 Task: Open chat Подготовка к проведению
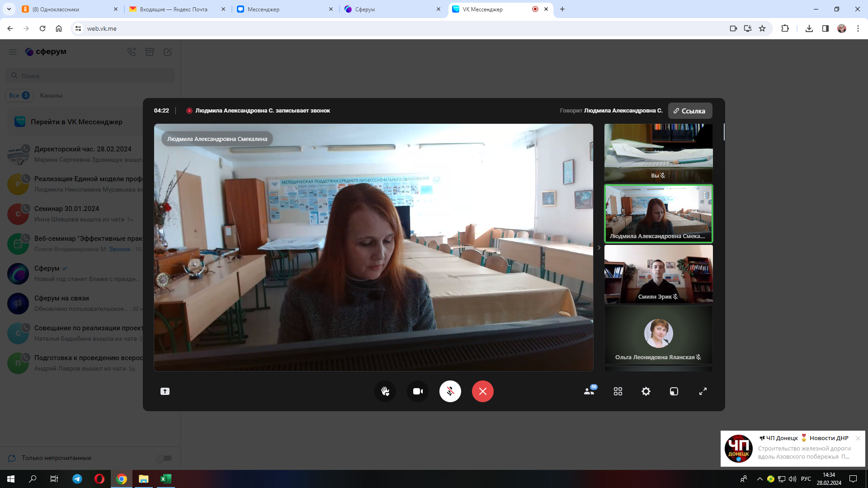[75, 363]
